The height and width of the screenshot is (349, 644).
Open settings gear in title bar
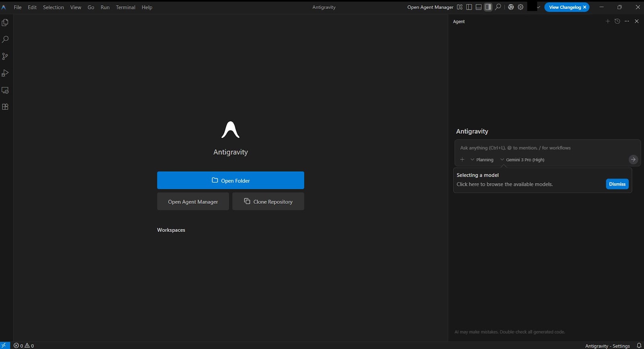click(x=520, y=7)
